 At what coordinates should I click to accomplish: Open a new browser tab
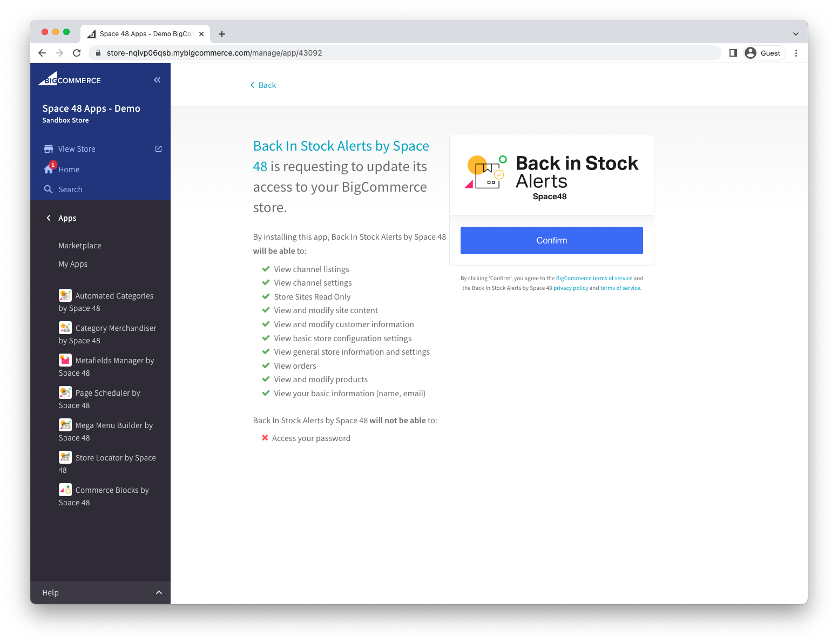tap(222, 34)
